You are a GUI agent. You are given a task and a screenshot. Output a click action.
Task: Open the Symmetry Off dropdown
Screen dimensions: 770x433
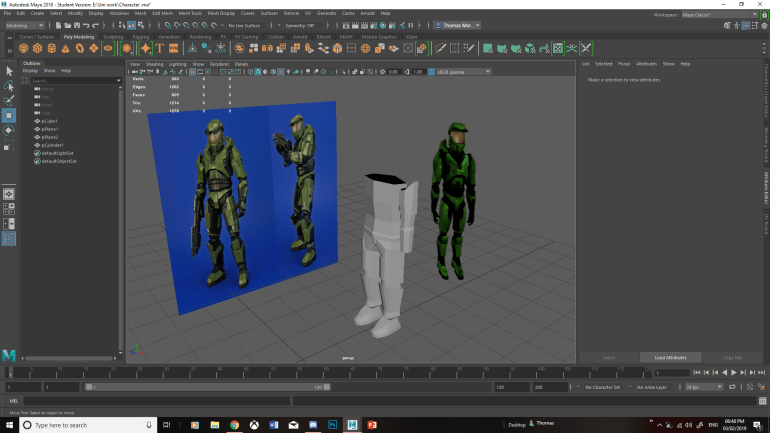303,26
